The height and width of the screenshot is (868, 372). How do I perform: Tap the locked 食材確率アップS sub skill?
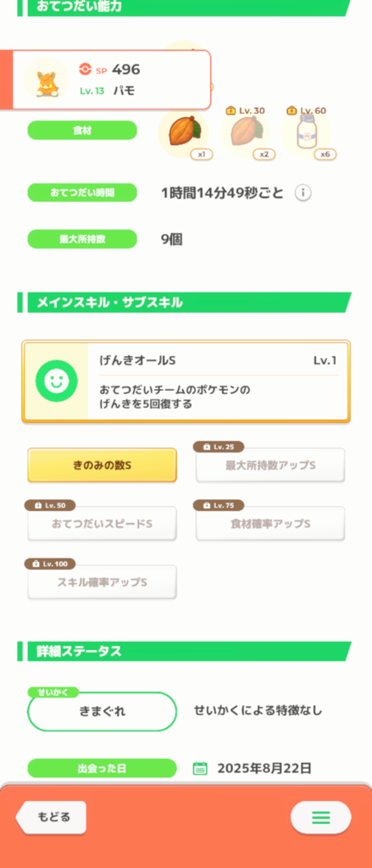(x=270, y=523)
